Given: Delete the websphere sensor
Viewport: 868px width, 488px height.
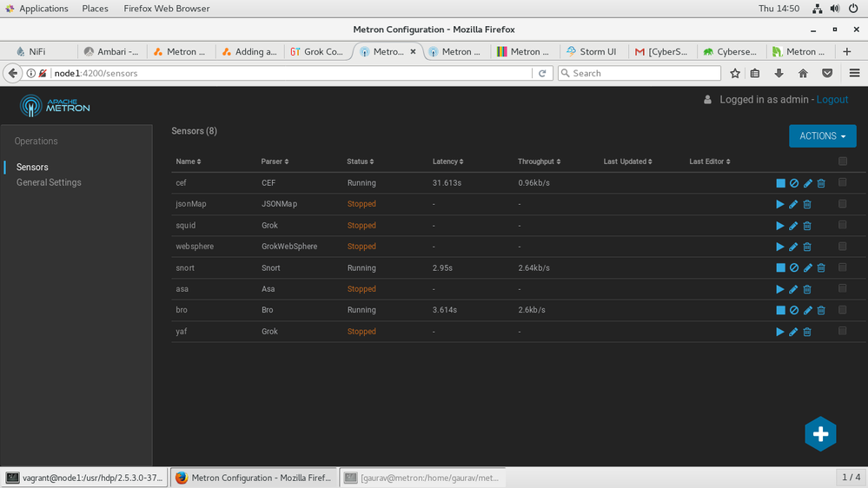Looking at the screenshot, I should [807, 247].
